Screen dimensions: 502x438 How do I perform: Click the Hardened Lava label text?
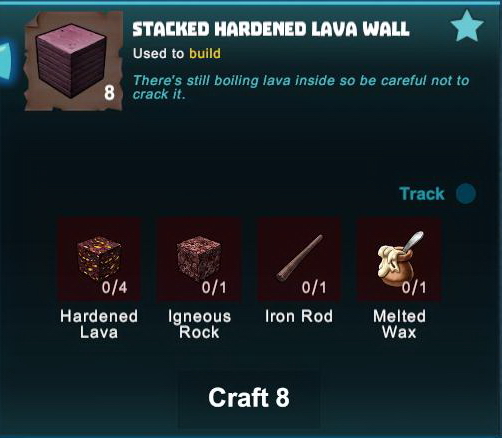pyautogui.click(x=99, y=324)
